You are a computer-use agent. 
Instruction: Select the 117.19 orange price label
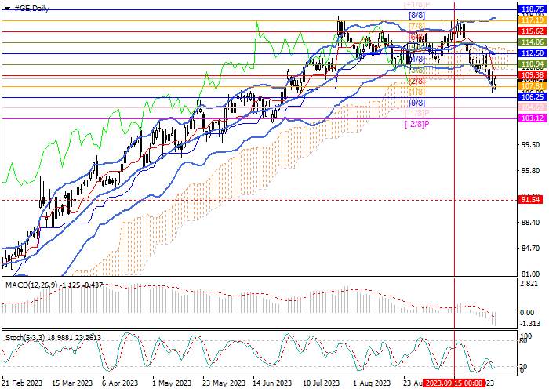(x=532, y=20)
